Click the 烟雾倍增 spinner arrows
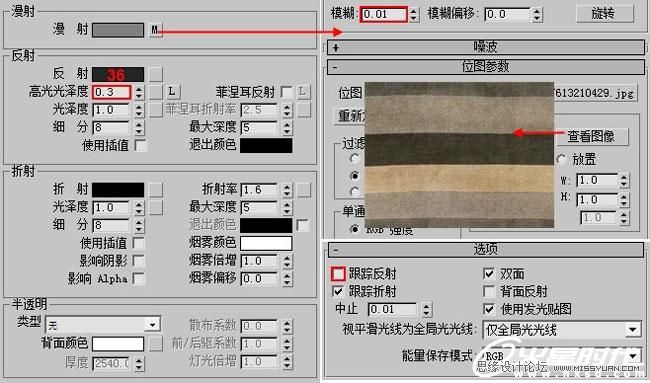Screen dimensions: 650x383 287,261
